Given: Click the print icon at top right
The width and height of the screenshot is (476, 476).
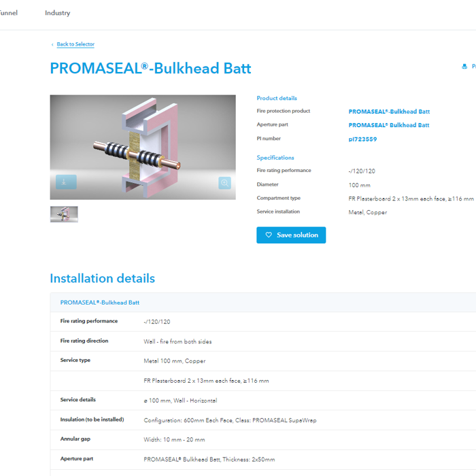Looking at the screenshot, I should pyautogui.click(x=464, y=67).
